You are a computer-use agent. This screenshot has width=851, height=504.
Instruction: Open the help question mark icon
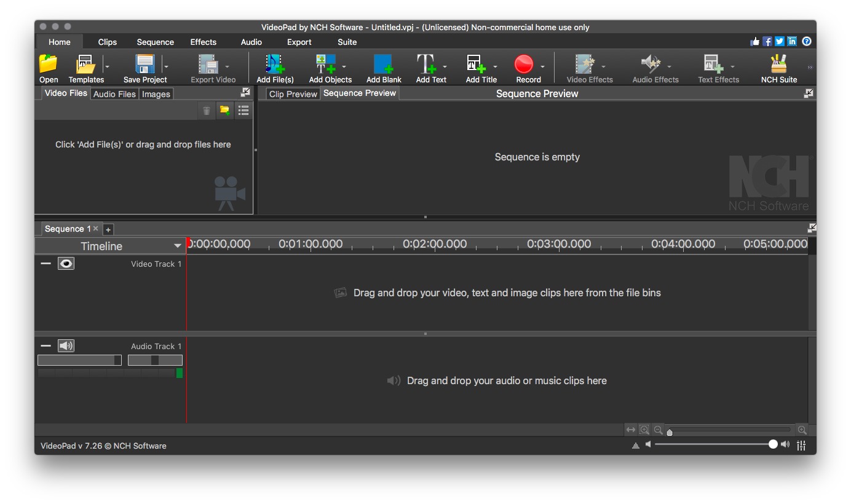[x=807, y=42]
